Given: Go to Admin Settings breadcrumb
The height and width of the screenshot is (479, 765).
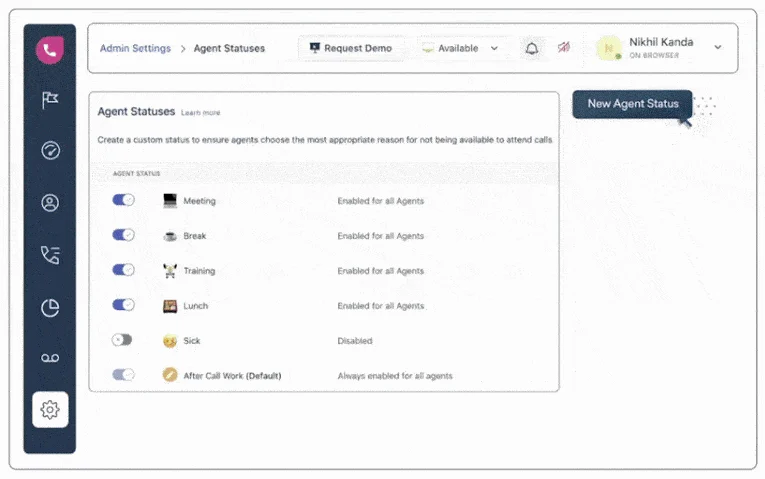Looking at the screenshot, I should pyautogui.click(x=136, y=48).
